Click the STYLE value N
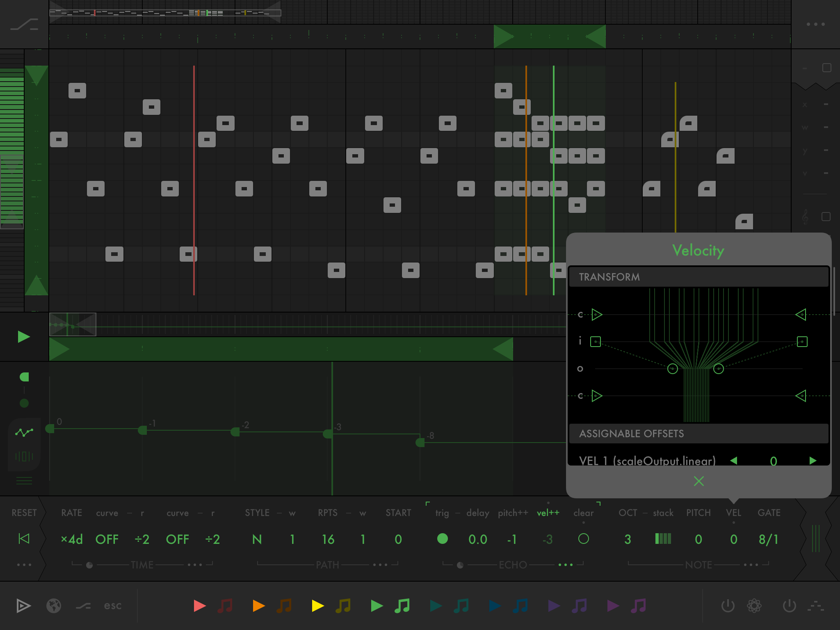Viewport: 840px width, 630px height. coord(257,539)
